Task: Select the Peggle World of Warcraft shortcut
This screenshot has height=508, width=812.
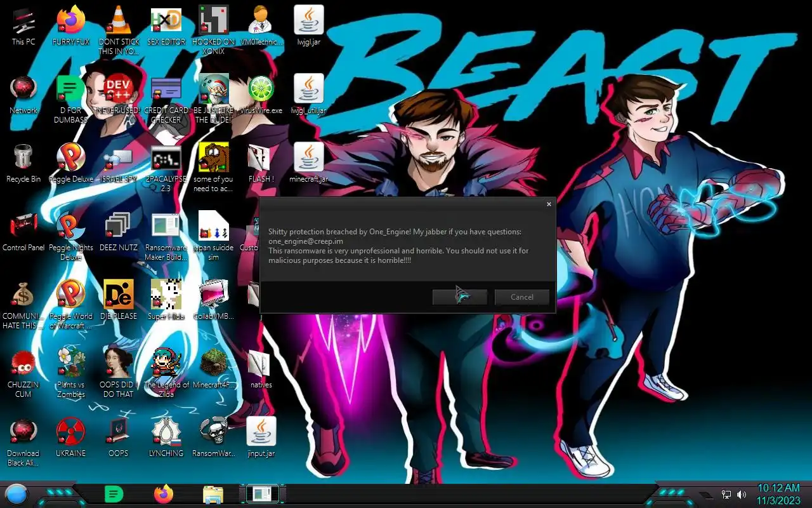Action: coord(70,305)
